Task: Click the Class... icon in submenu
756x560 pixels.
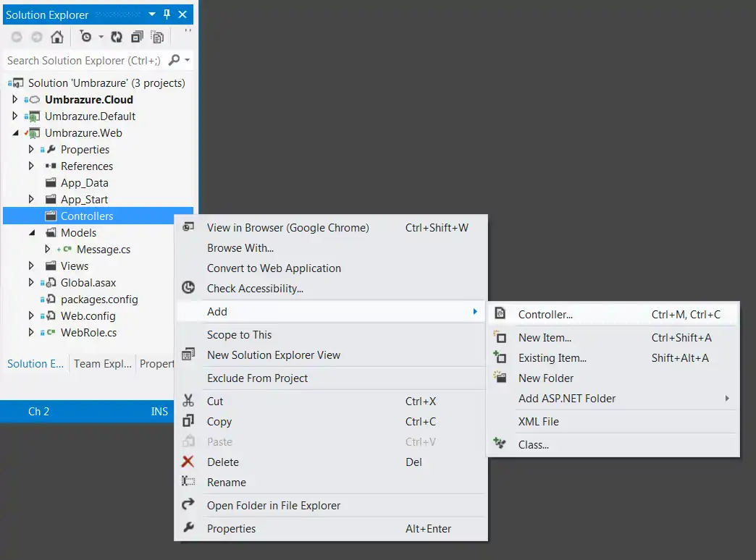Action: [x=500, y=444]
